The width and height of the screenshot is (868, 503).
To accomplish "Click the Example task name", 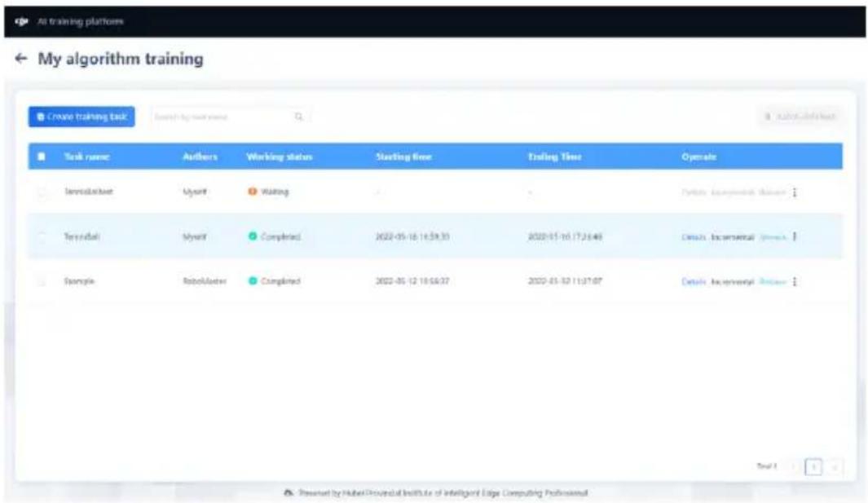I will tap(79, 281).
